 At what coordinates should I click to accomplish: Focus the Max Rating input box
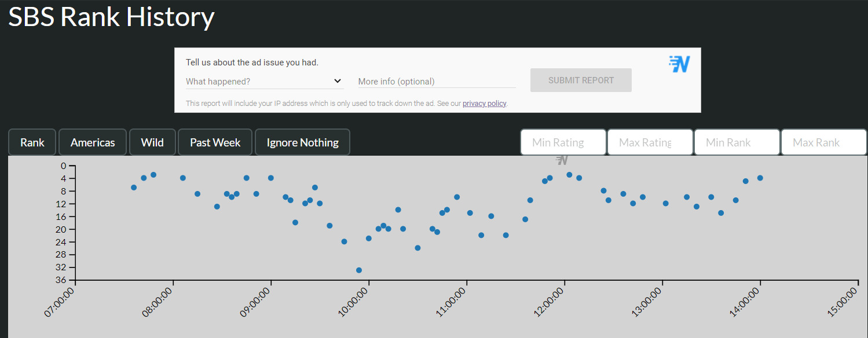pos(650,142)
